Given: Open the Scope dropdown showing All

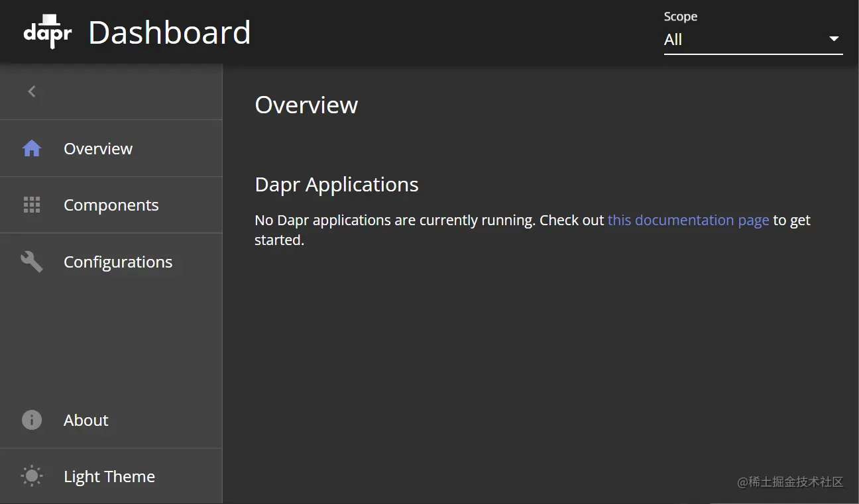Looking at the screenshot, I should point(753,40).
